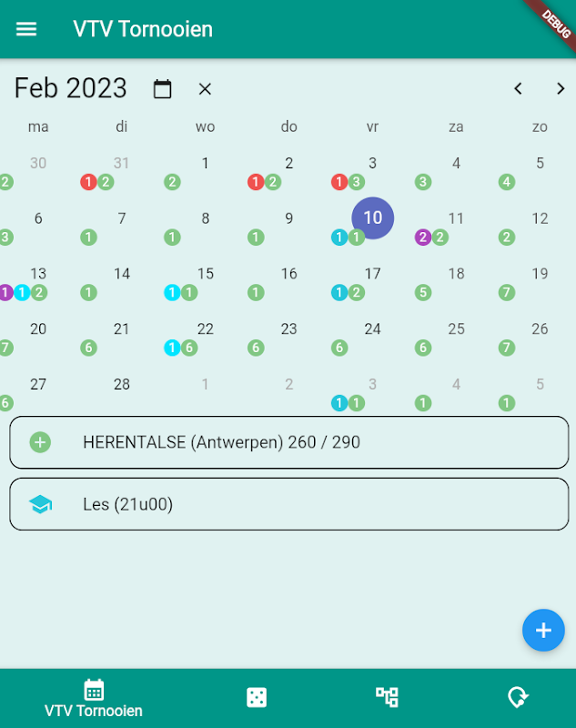This screenshot has height=728, width=576.
Task: Select February 22 in the calendar
Action: [205, 329]
